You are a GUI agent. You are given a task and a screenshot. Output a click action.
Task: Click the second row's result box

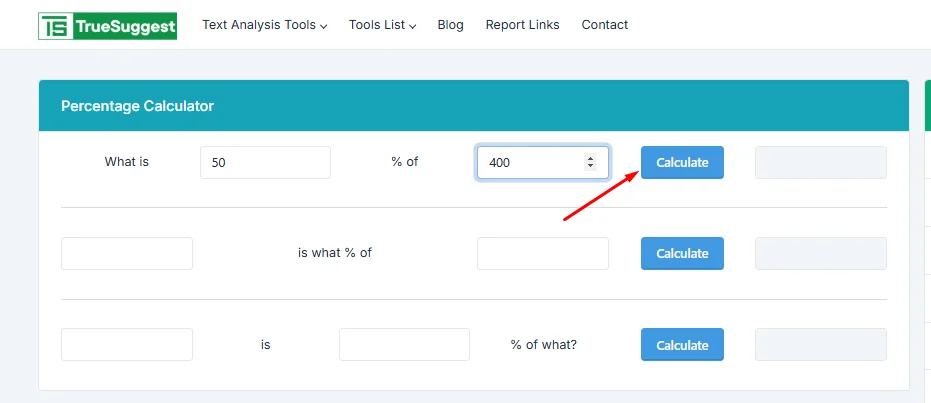click(820, 253)
